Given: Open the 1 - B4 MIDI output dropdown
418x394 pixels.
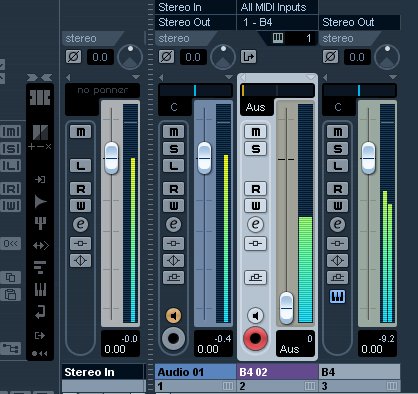Looking at the screenshot, I should (277, 22).
